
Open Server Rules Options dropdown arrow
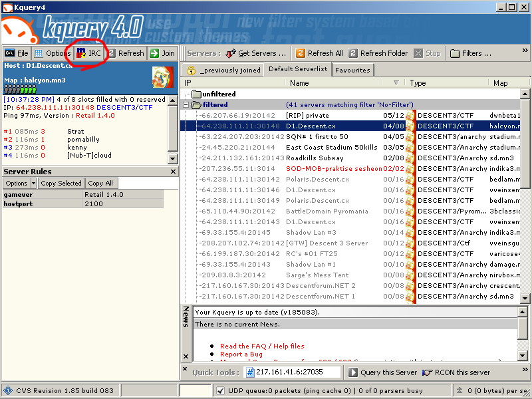pos(33,184)
